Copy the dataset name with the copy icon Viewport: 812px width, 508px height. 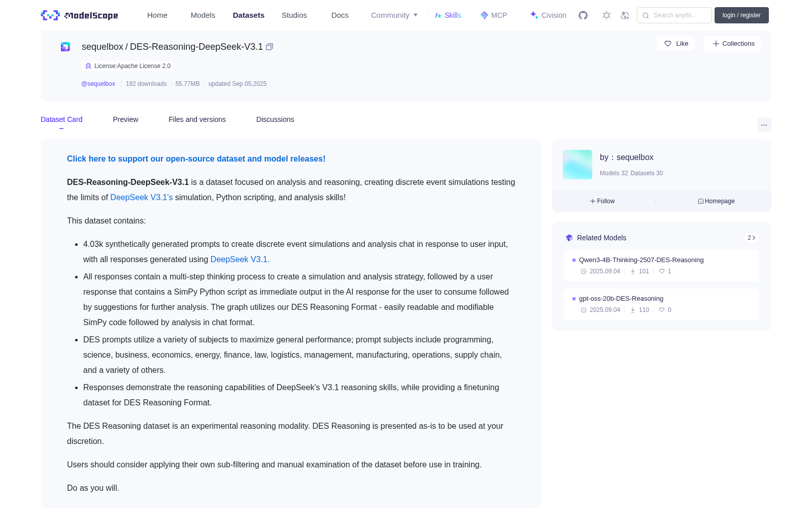[269, 47]
